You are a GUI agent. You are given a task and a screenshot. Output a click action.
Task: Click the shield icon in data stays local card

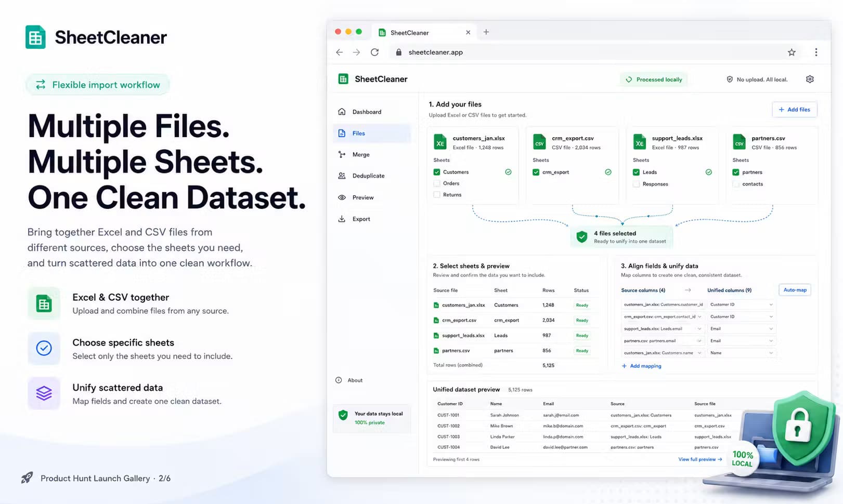click(x=343, y=415)
